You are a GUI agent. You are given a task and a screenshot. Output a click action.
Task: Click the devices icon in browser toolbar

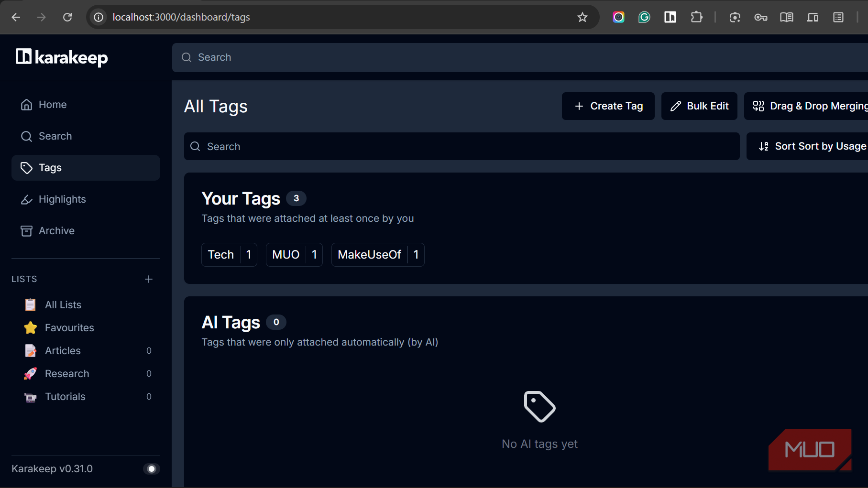point(813,17)
